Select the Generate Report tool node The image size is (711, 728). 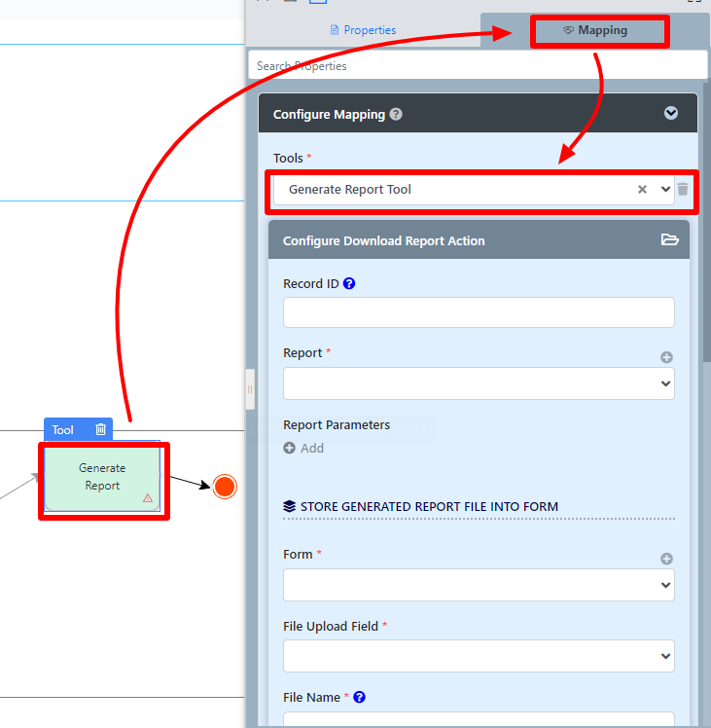pos(102,477)
